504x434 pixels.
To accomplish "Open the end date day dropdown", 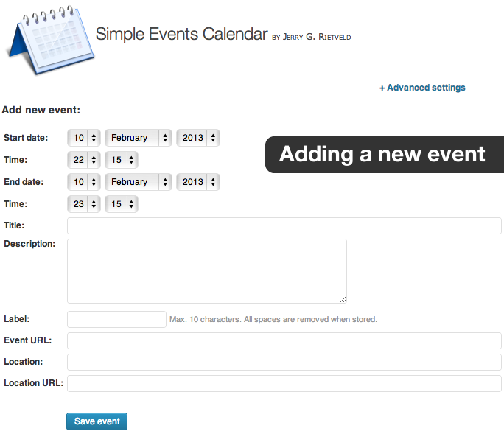I will pyautogui.click(x=84, y=182).
